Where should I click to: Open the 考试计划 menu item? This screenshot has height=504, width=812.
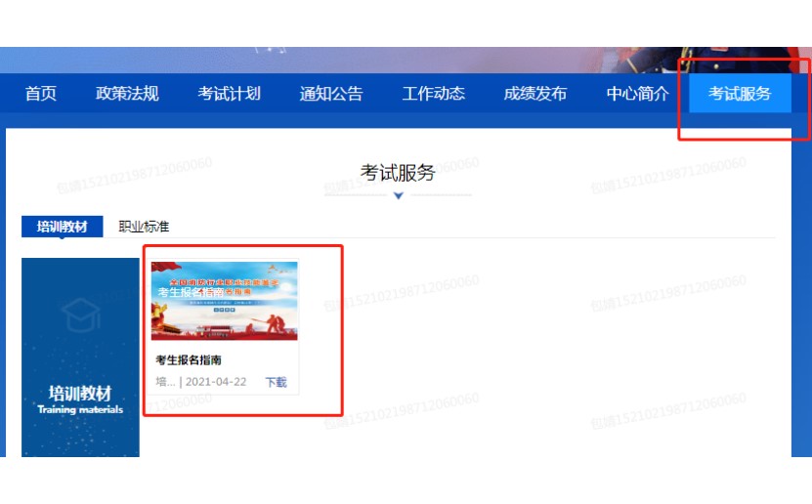(229, 94)
